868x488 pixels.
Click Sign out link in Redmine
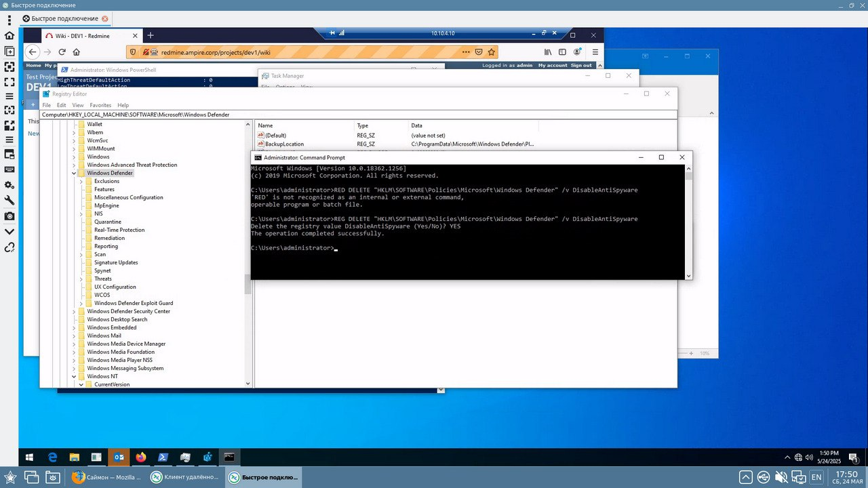pos(581,65)
